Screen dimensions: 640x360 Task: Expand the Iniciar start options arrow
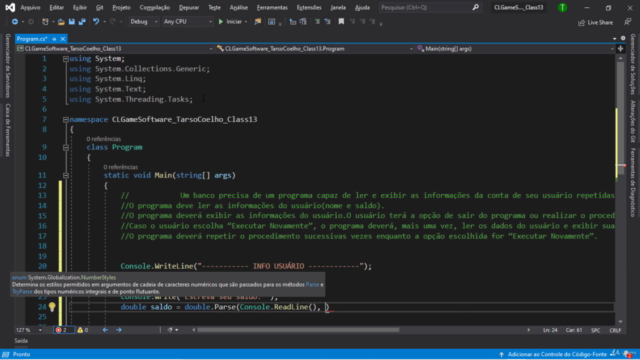pos(246,22)
